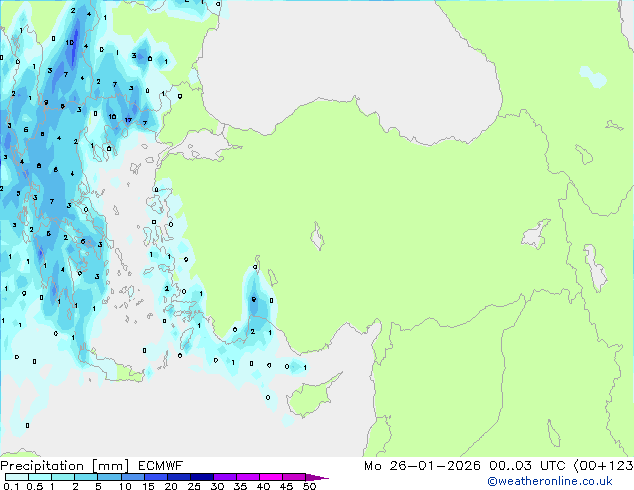Click the '17' precipitation value on map
This screenshot has height=490, width=634.
[128, 120]
